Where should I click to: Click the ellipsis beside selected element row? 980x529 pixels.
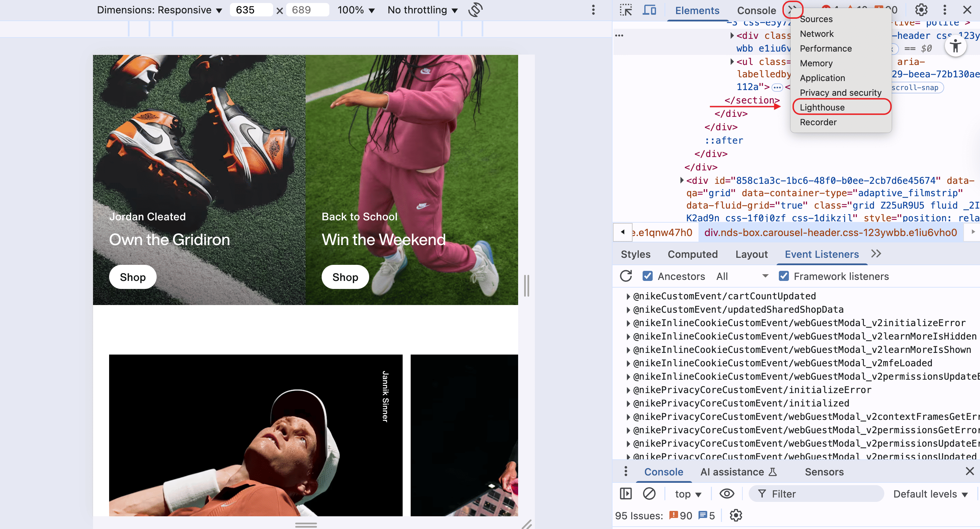[619, 36]
